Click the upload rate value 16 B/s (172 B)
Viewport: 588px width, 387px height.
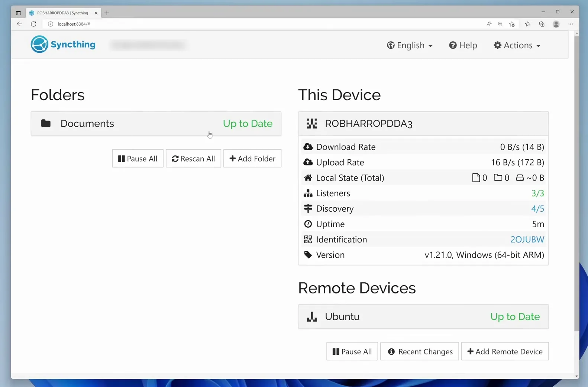pos(517,162)
